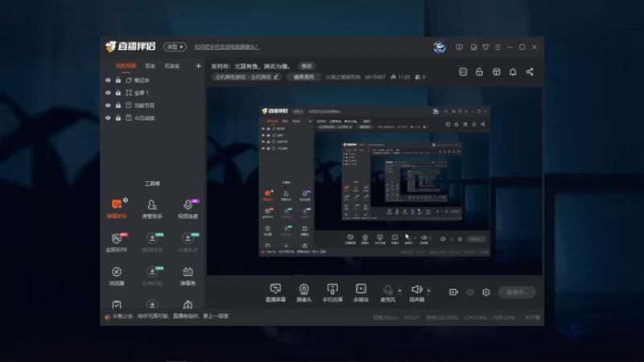This screenshot has height=362, width=644.
Task: Launch the 视频连麦 tool
Action: pyautogui.click(x=188, y=208)
